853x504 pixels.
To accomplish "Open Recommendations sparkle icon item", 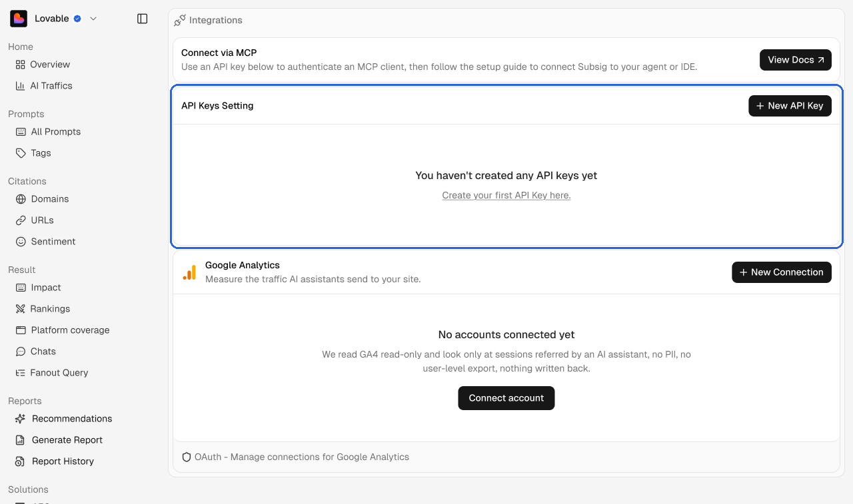I will tap(20, 419).
